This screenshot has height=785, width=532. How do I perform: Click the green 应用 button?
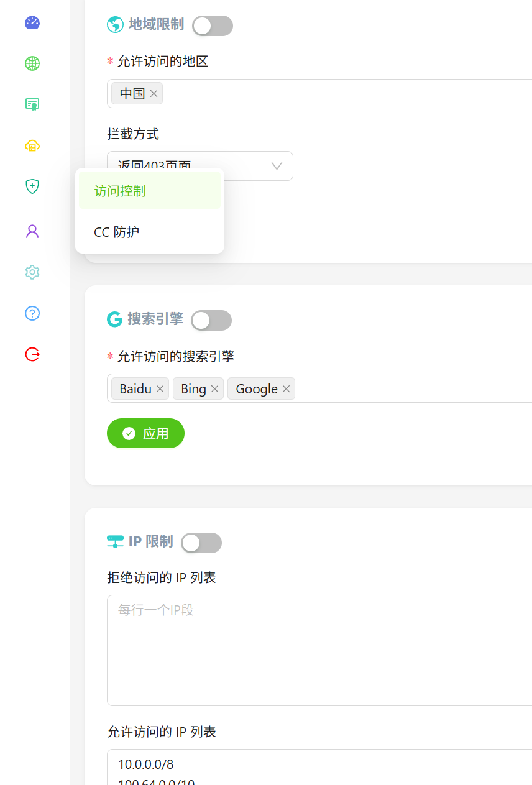tap(145, 433)
